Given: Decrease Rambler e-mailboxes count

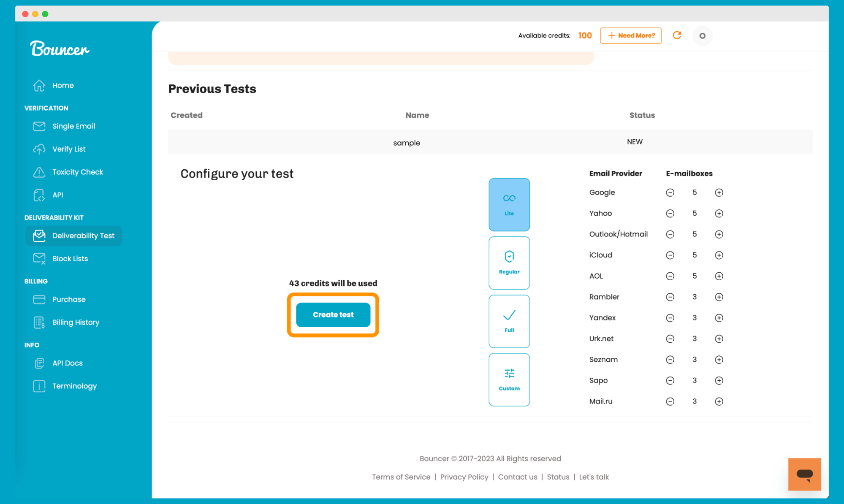Looking at the screenshot, I should pyautogui.click(x=670, y=296).
